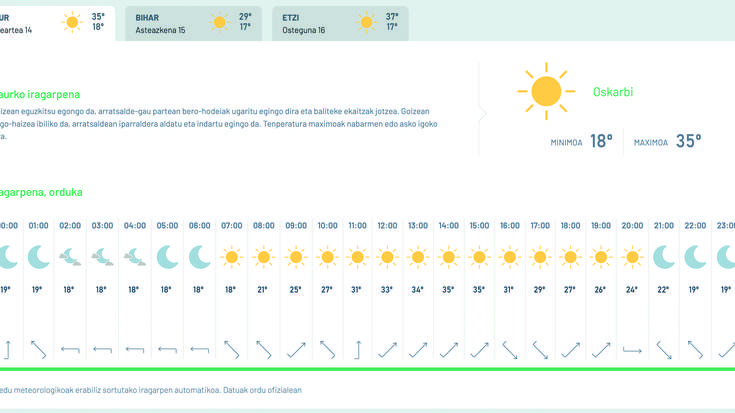Click the moon icon for 22:00
The height and width of the screenshot is (413, 735).
click(695, 257)
